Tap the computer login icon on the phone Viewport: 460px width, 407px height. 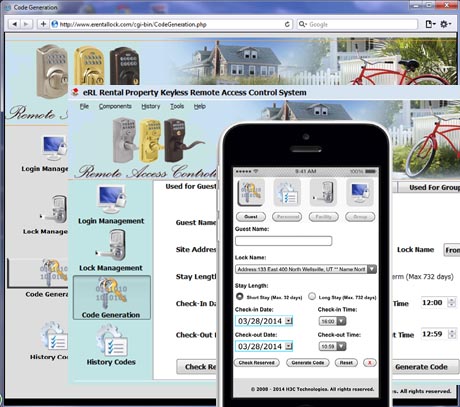pos(360,192)
